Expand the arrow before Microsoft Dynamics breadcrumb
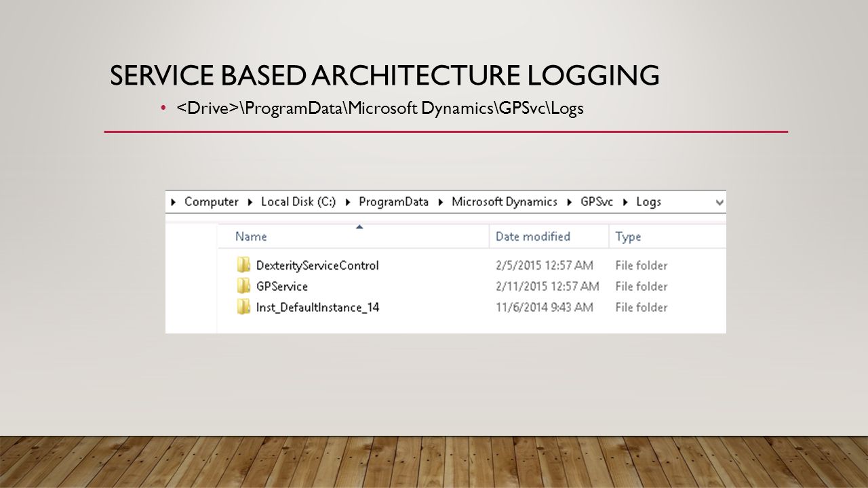Image resolution: width=868 pixels, height=488 pixels. click(441, 202)
